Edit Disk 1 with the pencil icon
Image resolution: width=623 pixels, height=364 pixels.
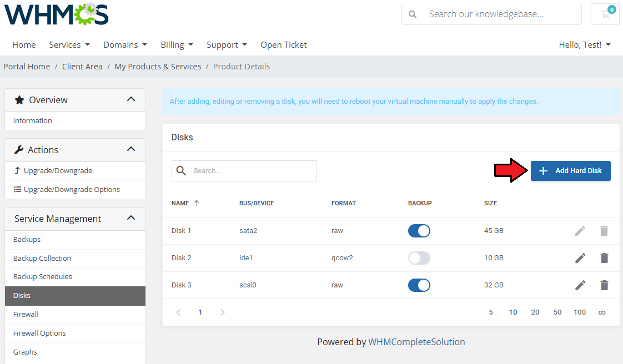pos(580,231)
